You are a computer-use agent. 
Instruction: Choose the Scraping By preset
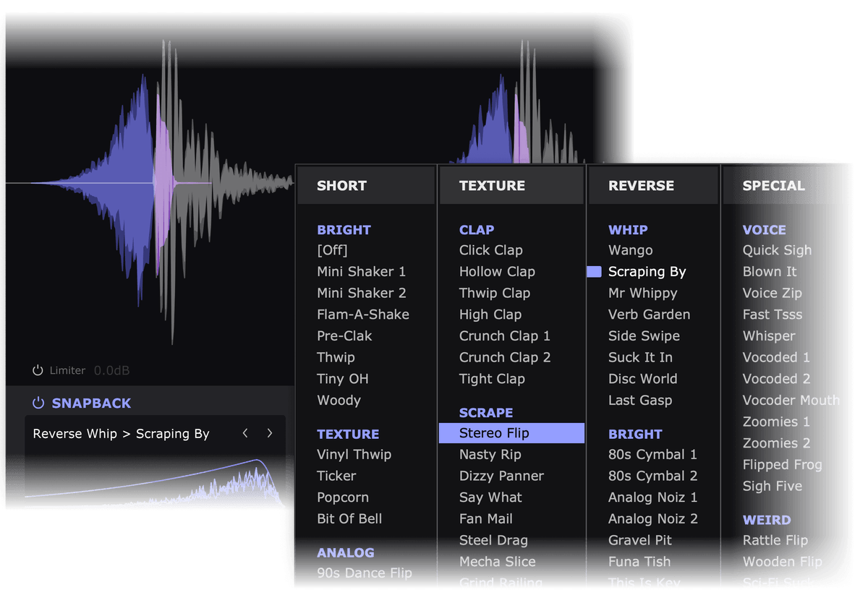[647, 272]
